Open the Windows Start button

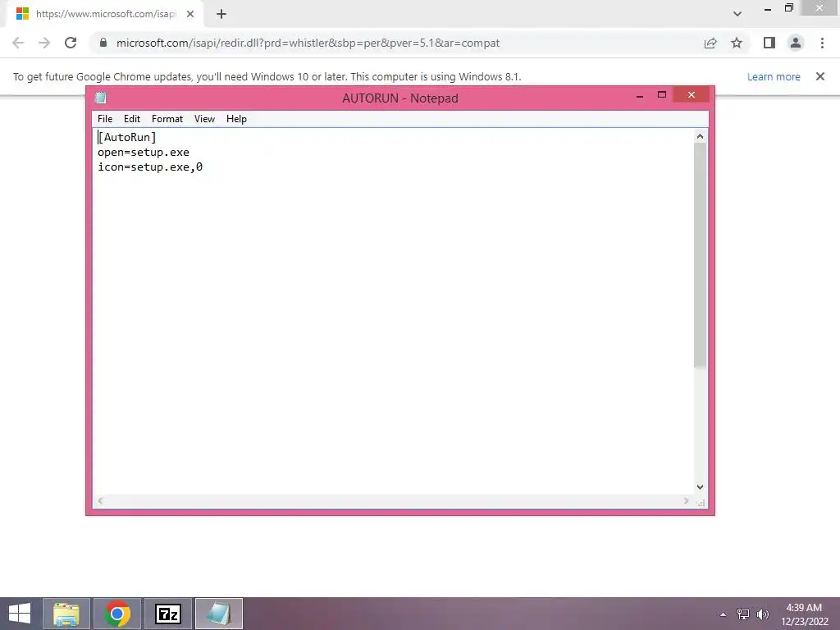point(20,614)
